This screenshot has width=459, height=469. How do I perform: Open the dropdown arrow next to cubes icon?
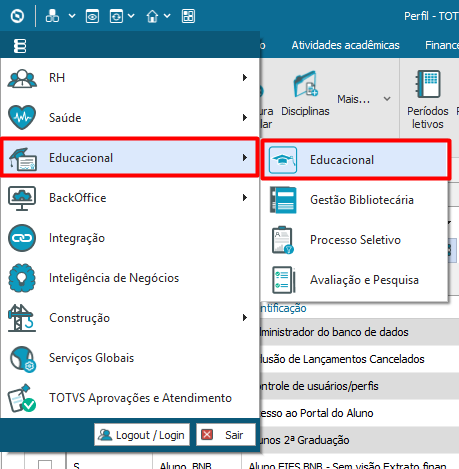point(72,16)
